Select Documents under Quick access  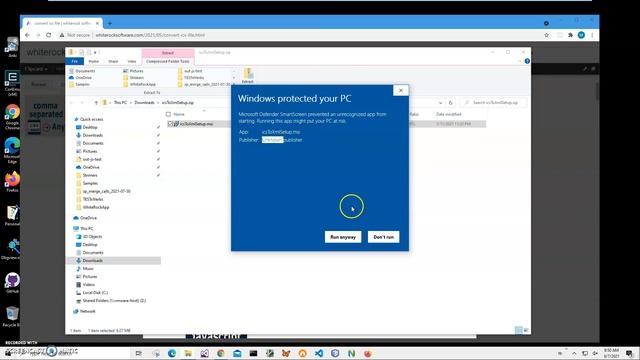pos(90,143)
